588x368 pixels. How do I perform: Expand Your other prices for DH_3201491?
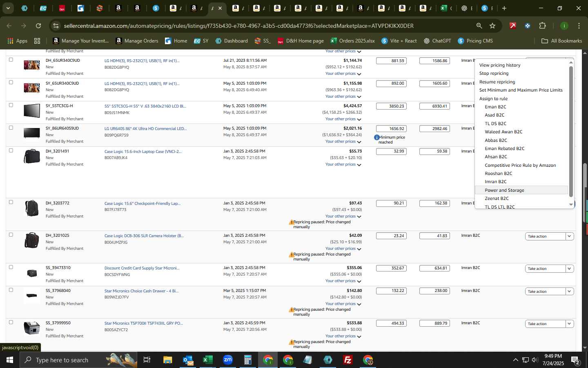click(x=343, y=164)
